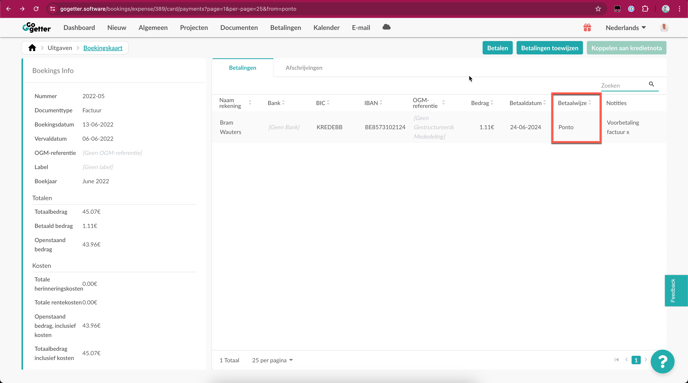The image size is (688, 383).
Task: Open the Feedback side tab
Action: tap(676, 290)
